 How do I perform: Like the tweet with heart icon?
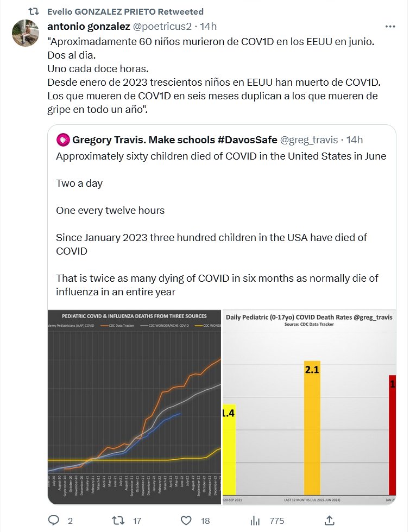(x=186, y=520)
